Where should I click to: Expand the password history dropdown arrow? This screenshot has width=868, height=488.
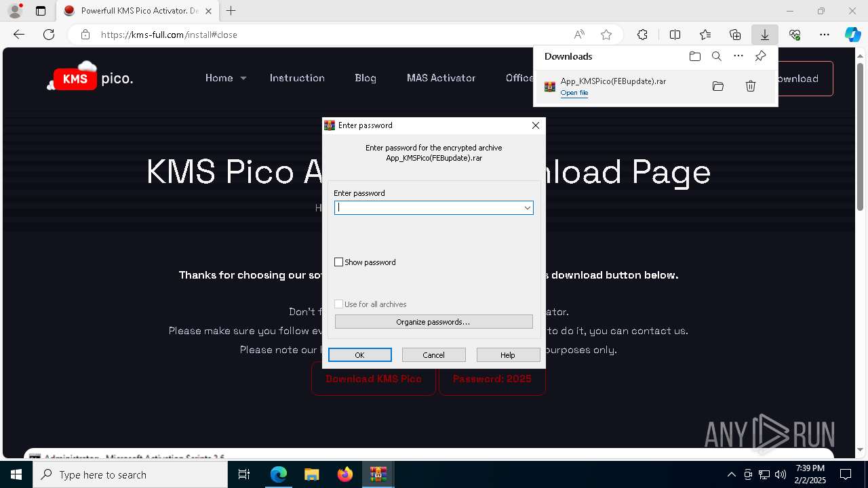pos(527,208)
